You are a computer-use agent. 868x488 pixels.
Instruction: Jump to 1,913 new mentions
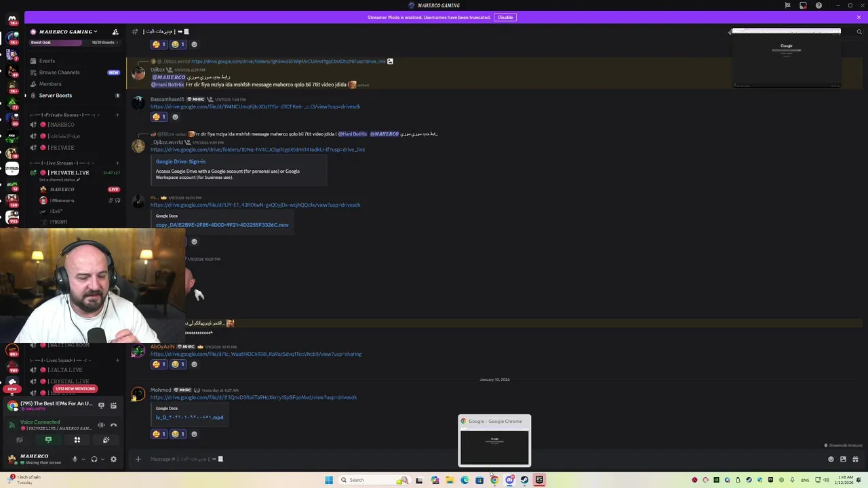pyautogui.click(x=75, y=389)
